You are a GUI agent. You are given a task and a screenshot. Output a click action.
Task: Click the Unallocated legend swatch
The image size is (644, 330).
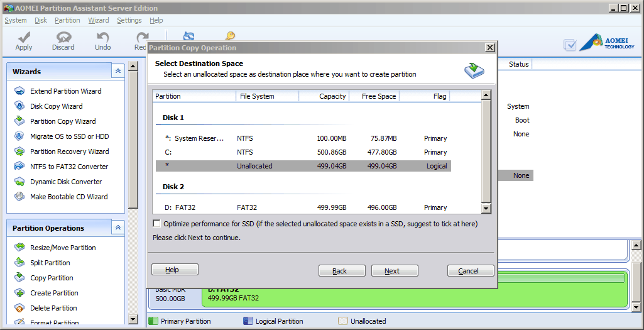click(x=343, y=321)
